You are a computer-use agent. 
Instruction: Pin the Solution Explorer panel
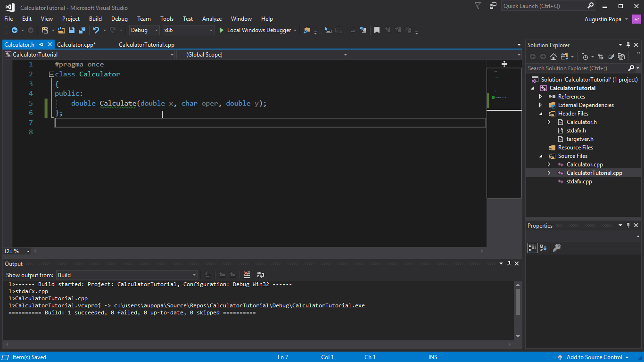coord(628,45)
